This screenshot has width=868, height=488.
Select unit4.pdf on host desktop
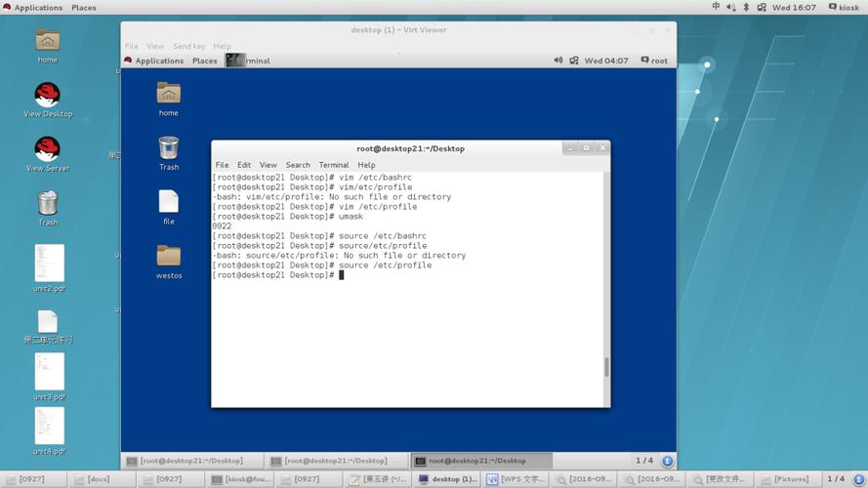pos(49,430)
